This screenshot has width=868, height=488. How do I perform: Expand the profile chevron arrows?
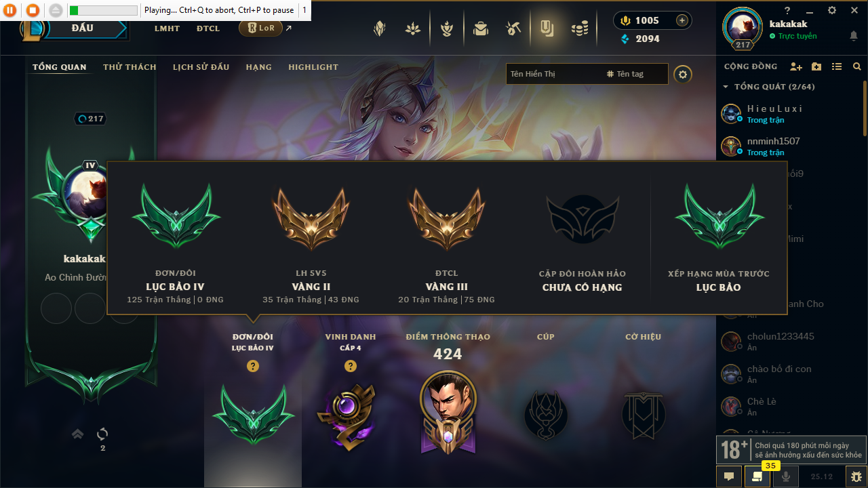pos(78,434)
